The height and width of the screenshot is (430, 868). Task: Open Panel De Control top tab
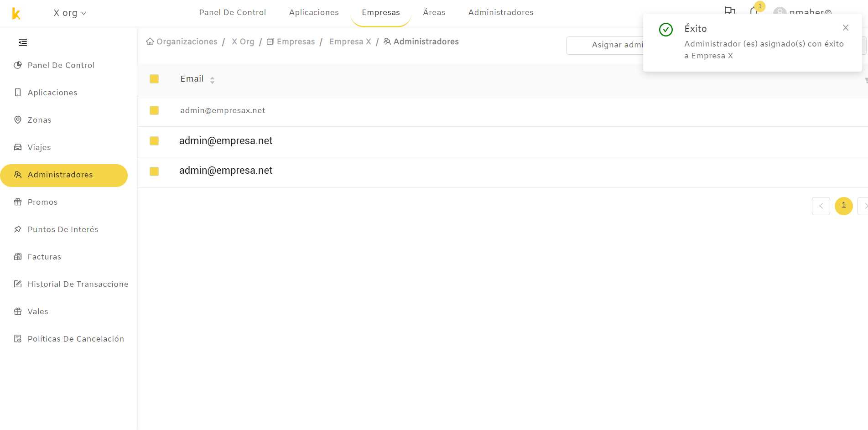coord(233,12)
